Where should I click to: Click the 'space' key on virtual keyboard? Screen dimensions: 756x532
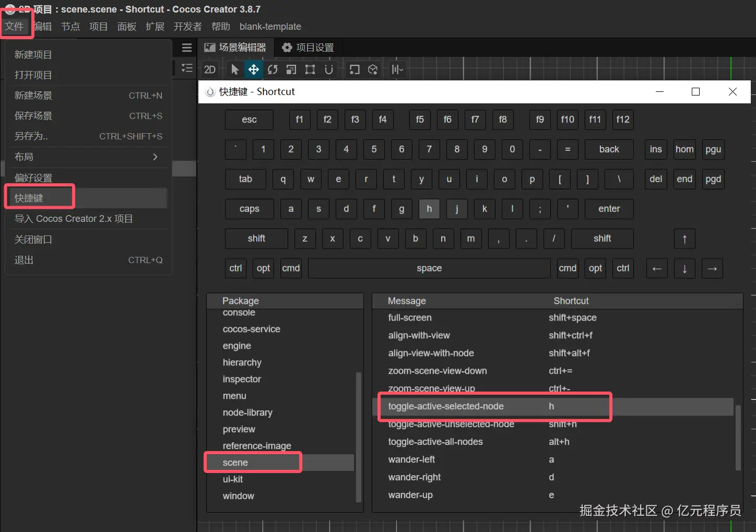[429, 268]
